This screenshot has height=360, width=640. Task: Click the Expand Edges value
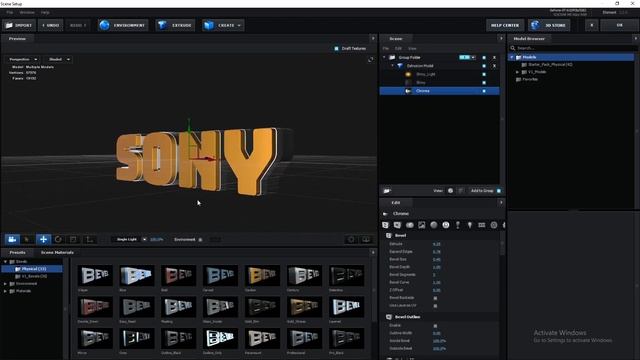[437, 252]
